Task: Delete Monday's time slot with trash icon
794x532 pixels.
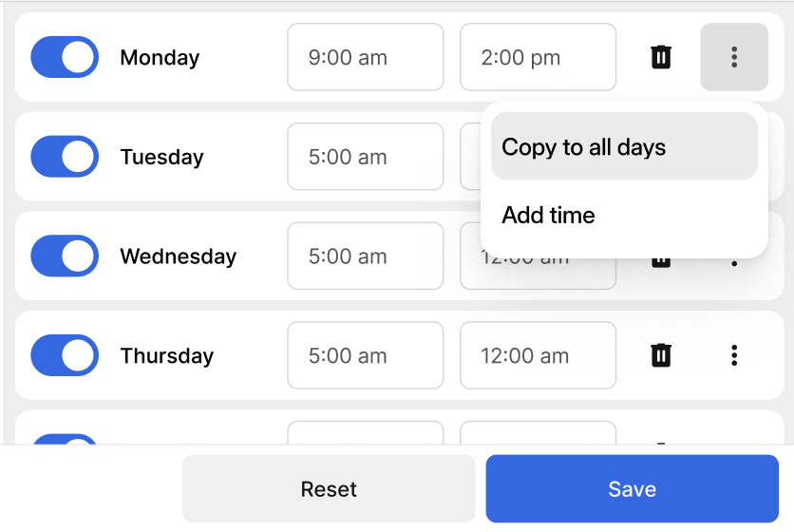Action: (661, 57)
